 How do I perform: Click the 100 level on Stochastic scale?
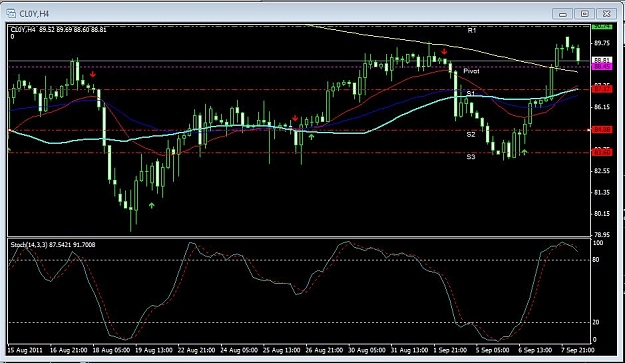point(598,243)
